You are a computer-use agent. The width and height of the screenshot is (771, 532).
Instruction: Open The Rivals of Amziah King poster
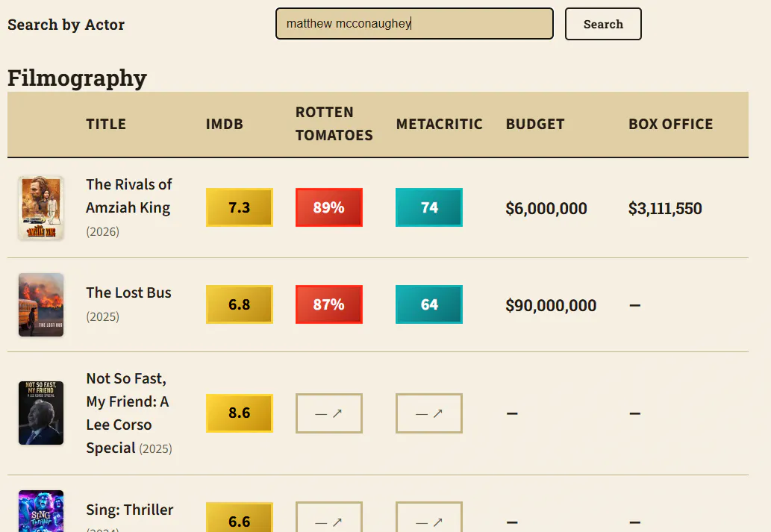click(x=41, y=208)
